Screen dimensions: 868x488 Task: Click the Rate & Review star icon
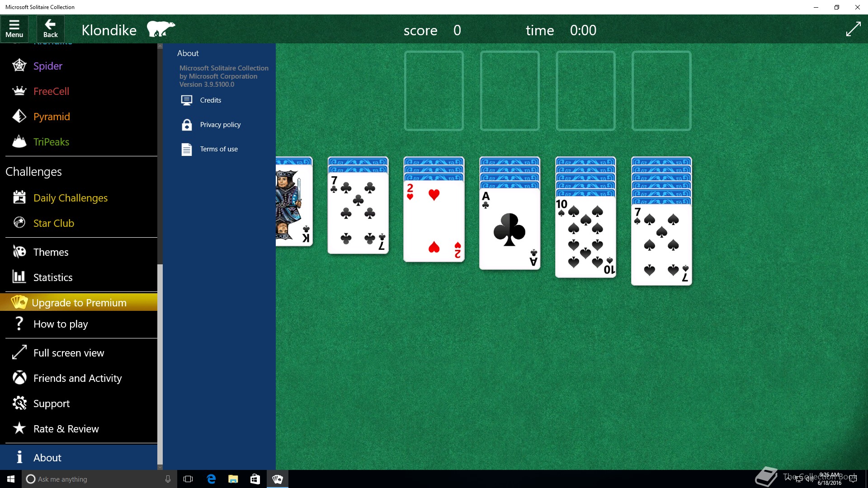19,428
